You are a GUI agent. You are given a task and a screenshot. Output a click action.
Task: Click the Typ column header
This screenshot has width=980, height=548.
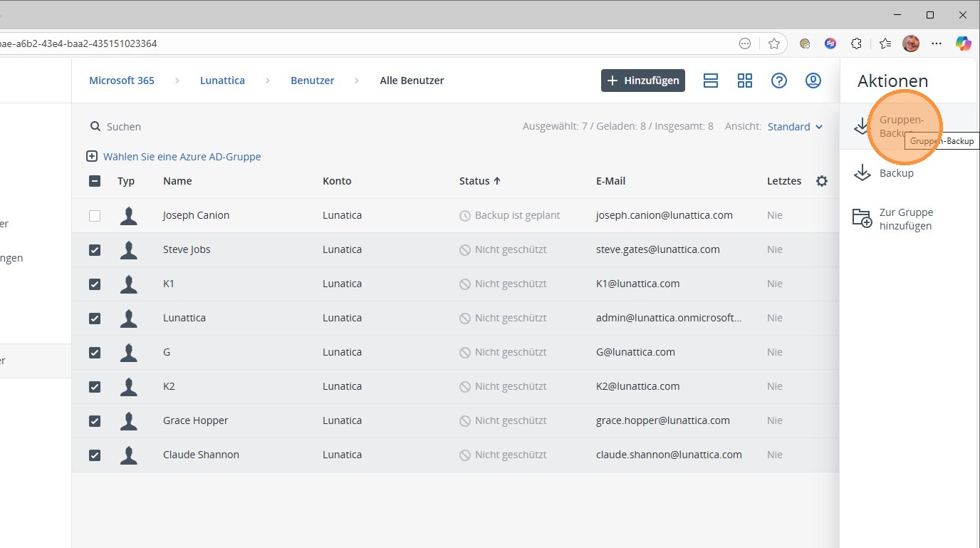pos(126,181)
